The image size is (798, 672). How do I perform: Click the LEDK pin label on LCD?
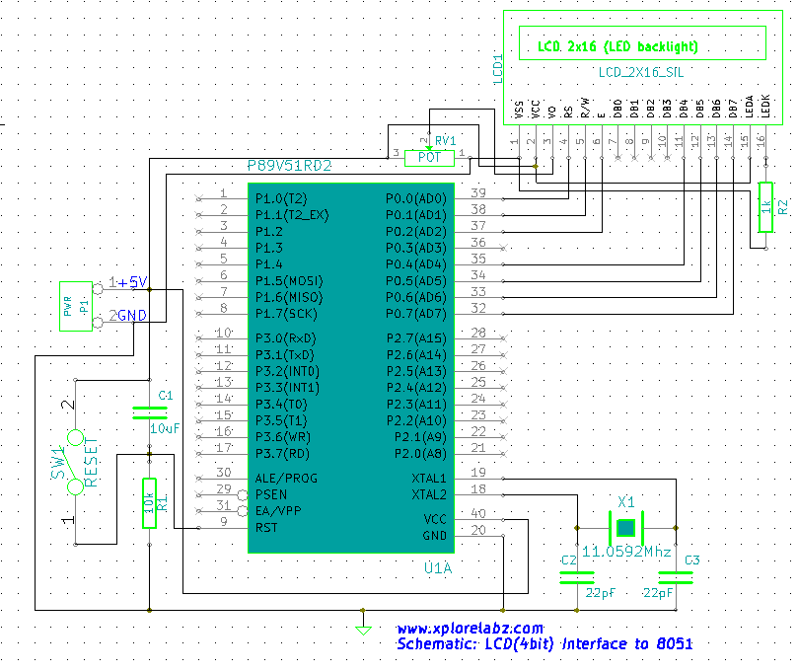coord(765,106)
